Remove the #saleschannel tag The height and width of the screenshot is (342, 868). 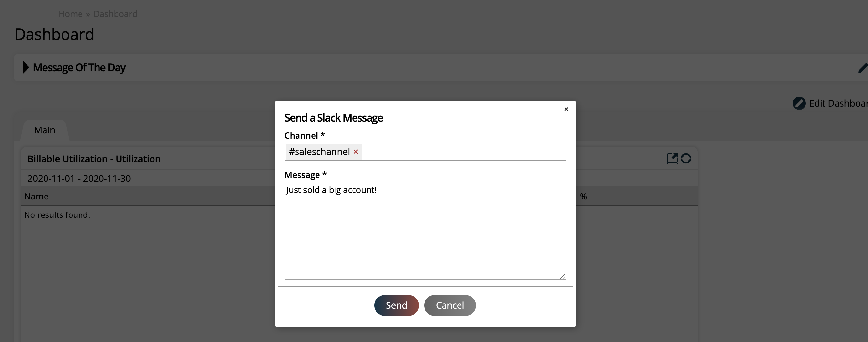356,152
